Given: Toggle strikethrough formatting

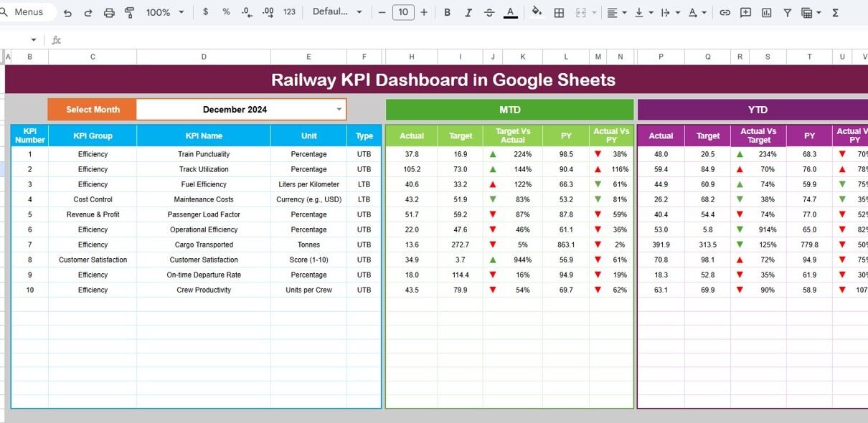Looking at the screenshot, I should pyautogui.click(x=489, y=12).
